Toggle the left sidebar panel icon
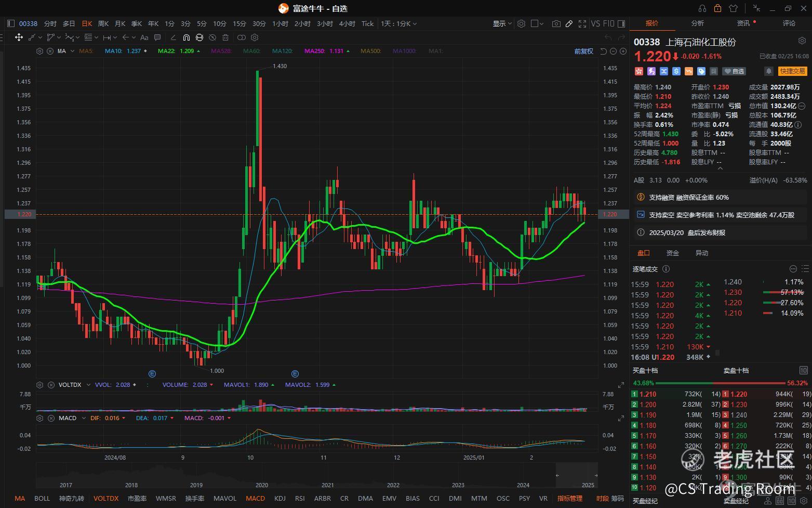The image size is (812, 508). coord(11,23)
